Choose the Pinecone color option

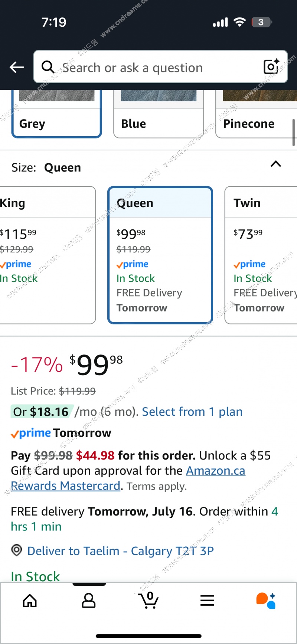(256, 114)
